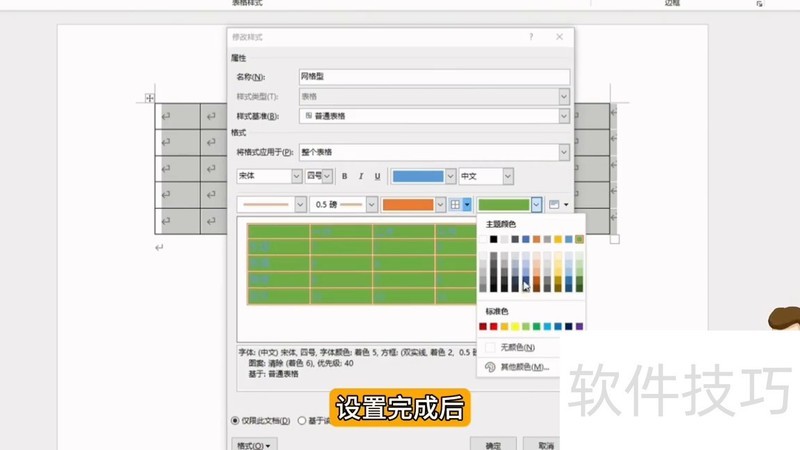Click the 格式(O) button

pos(254,444)
